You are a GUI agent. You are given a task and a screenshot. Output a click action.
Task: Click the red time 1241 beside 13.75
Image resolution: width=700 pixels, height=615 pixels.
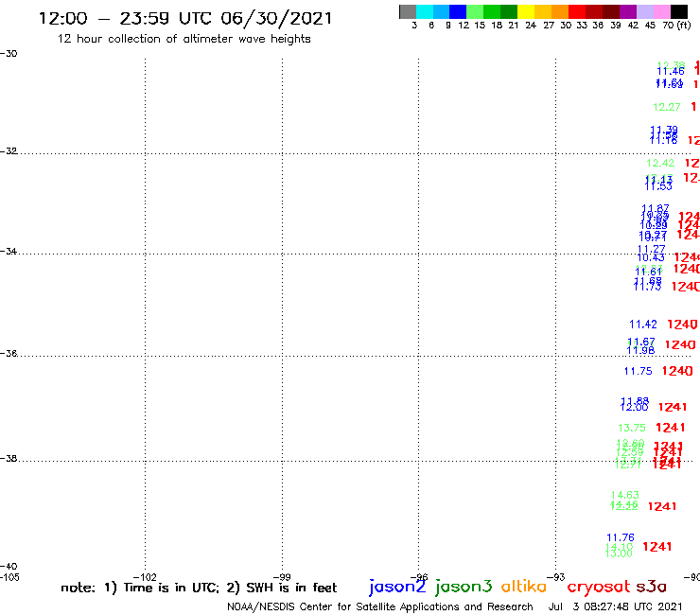coord(670,428)
